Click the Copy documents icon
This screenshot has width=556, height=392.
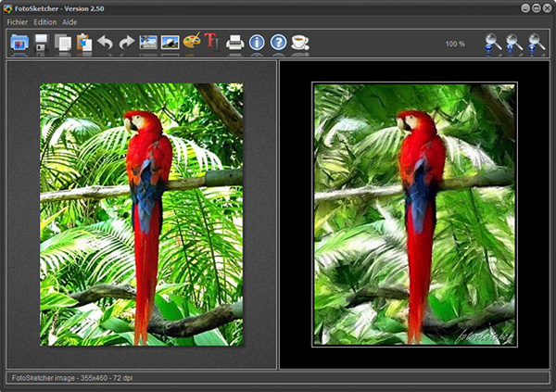(x=63, y=43)
